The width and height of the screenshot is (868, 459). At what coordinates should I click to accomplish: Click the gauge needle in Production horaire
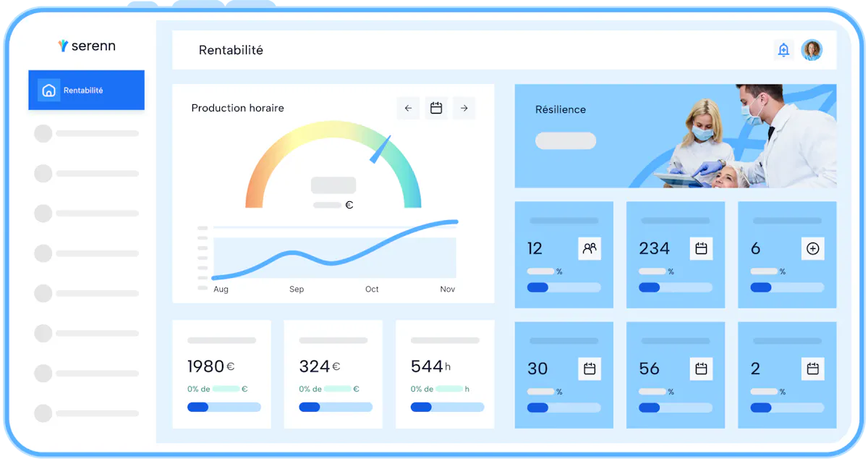click(380, 148)
